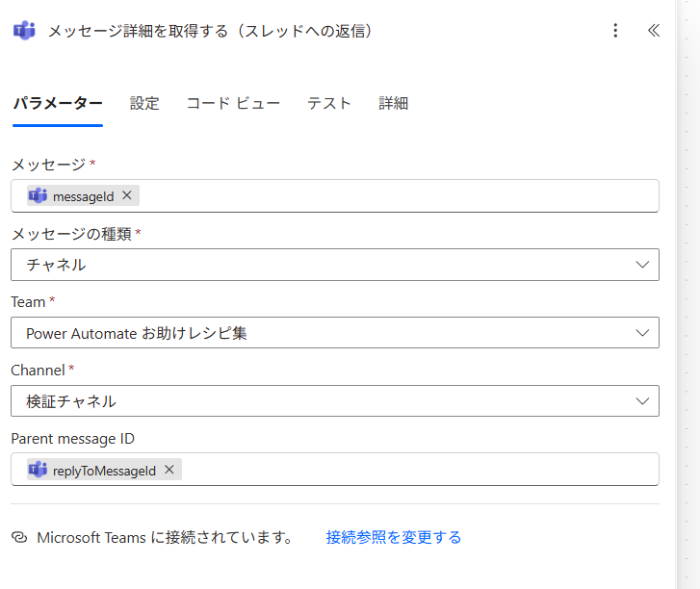Open the テスト tab

click(x=329, y=104)
